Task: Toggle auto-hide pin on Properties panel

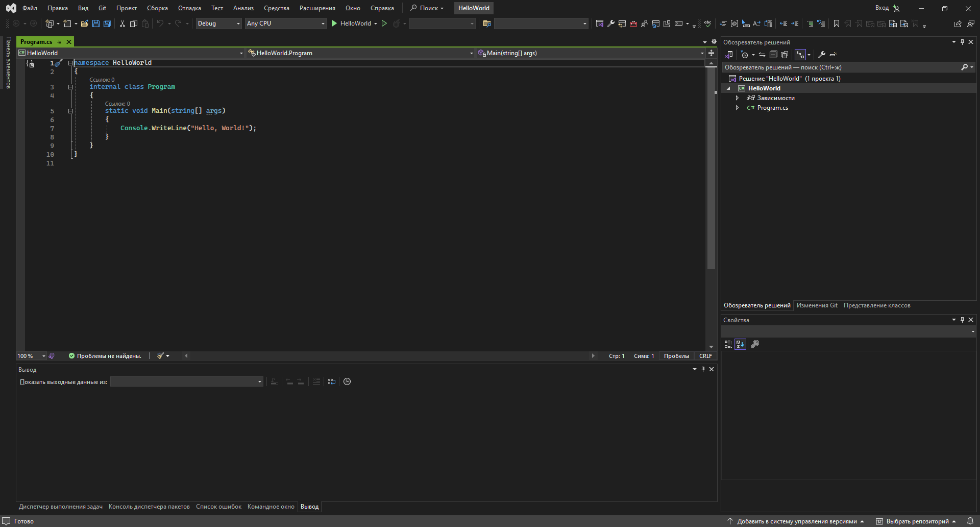Action: (x=962, y=320)
